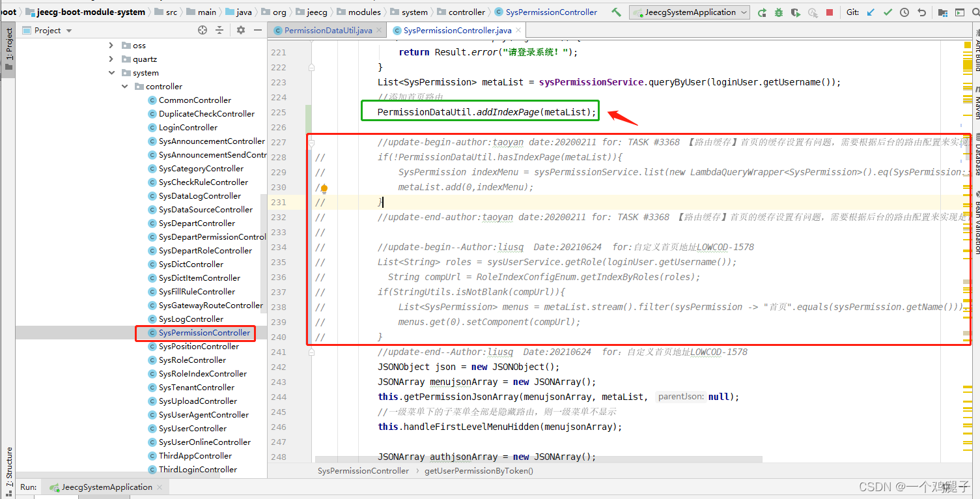Viewport: 980px width, 499px height.
Task: Click getUserPermissionByToken() in the bottom breadcrumb
Action: 479,470
